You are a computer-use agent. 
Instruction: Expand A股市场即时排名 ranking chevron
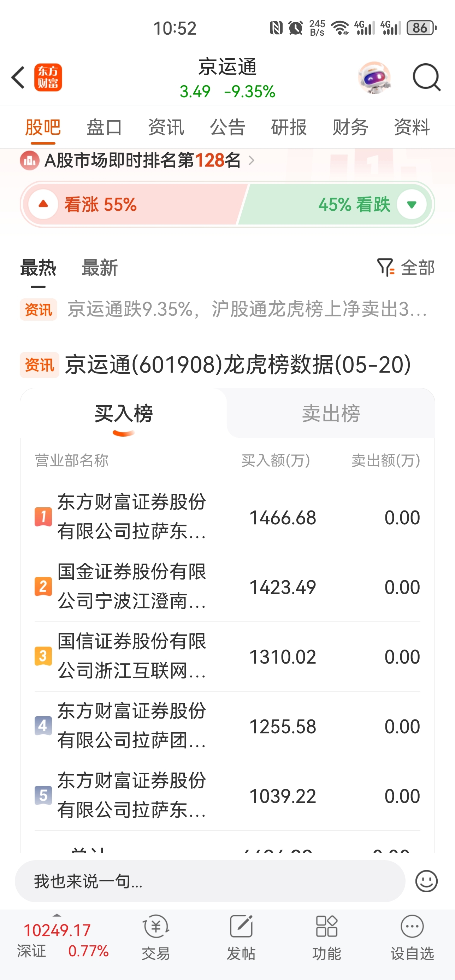(x=251, y=160)
